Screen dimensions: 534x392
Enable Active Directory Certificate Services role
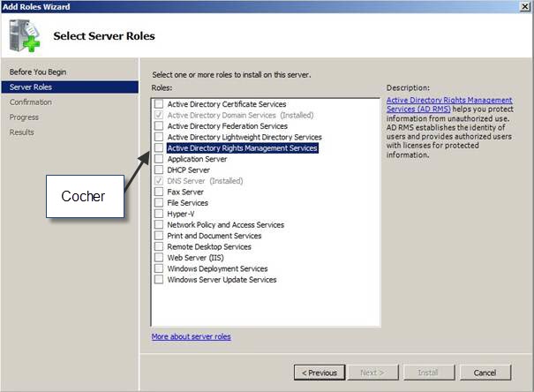(159, 104)
